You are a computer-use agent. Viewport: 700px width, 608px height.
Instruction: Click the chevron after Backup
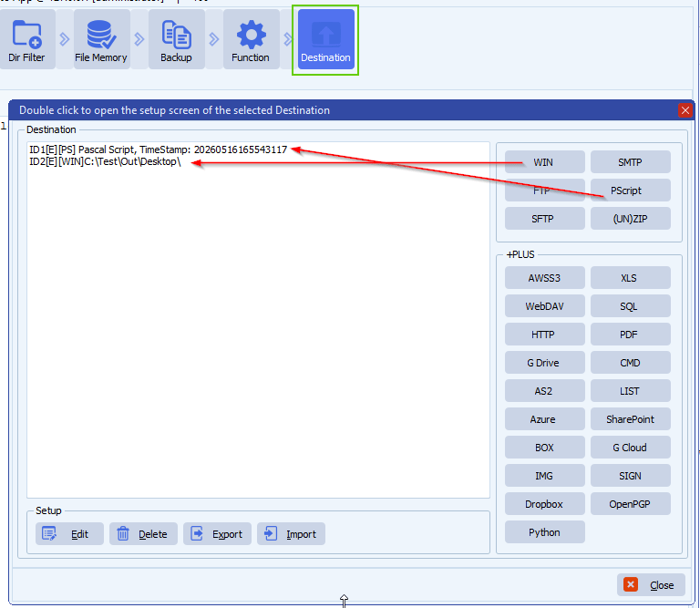coord(214,39)
